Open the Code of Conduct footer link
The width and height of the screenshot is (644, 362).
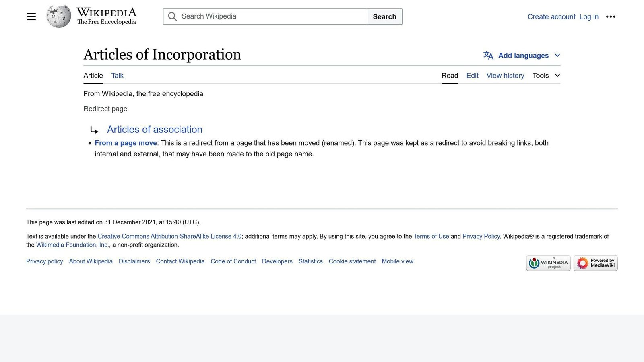point(233,261)
